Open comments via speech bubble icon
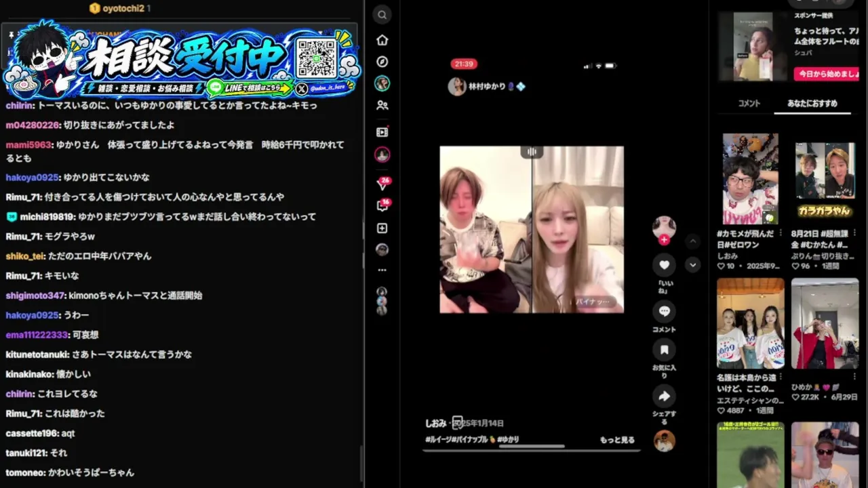868x488 pixels. 664,311
